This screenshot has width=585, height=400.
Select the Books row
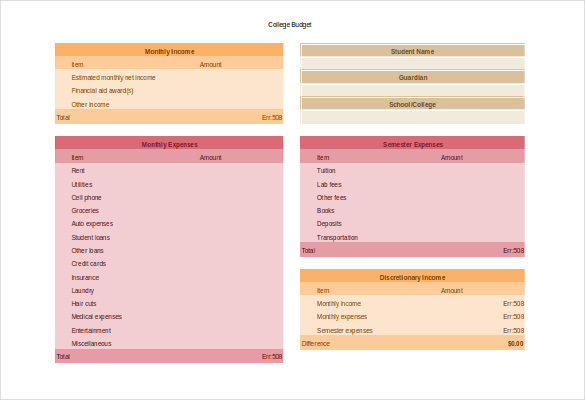pyautogui.click(x=412, y=210)
